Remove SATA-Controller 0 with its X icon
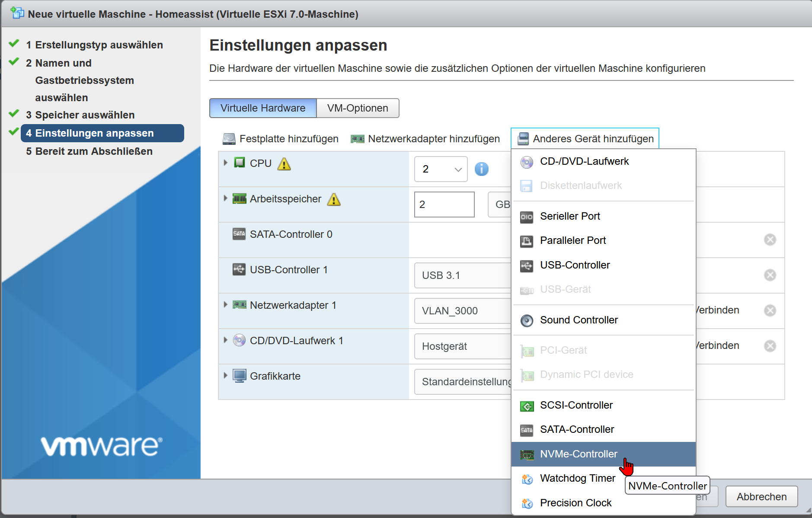This screenshot has height=518, width=812. (770, 240)
